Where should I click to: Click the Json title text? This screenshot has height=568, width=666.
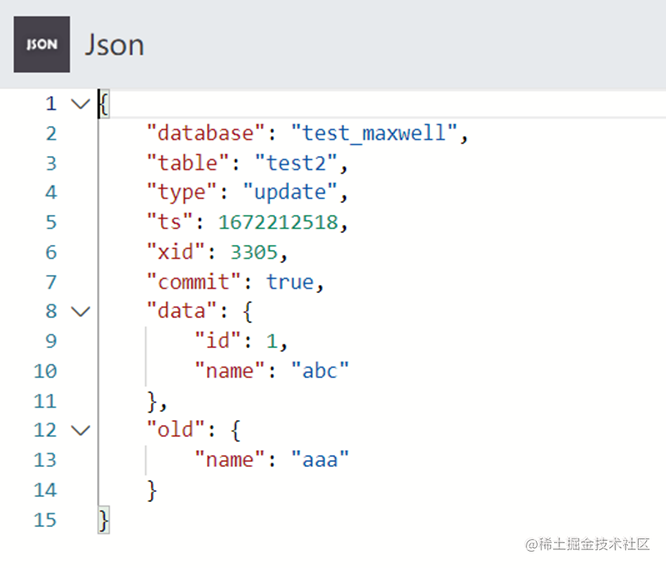[x=114, y=45]
